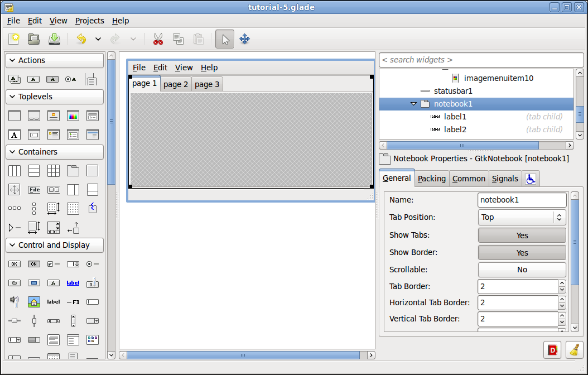
Task: Click the Open project folder icon
Action: pos(33,39)
